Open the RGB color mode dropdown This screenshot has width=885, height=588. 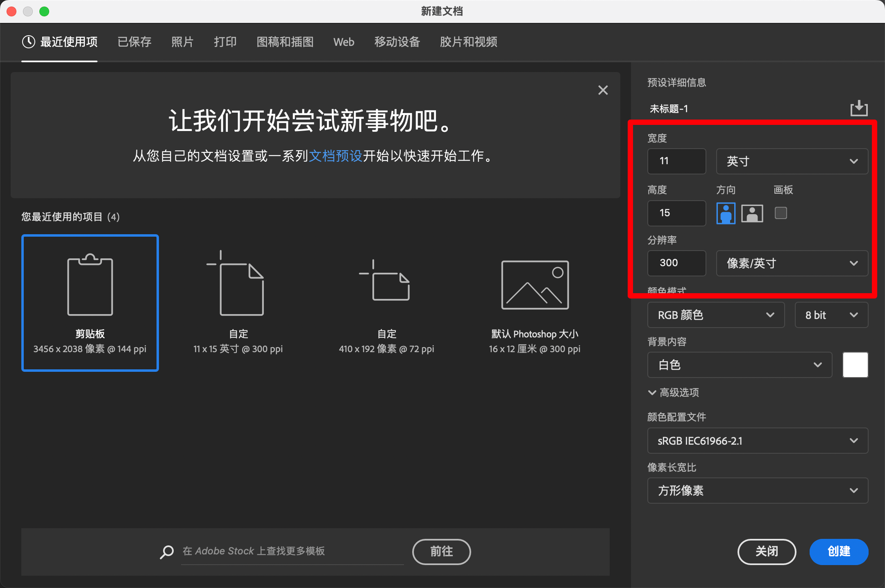point(716,315)
